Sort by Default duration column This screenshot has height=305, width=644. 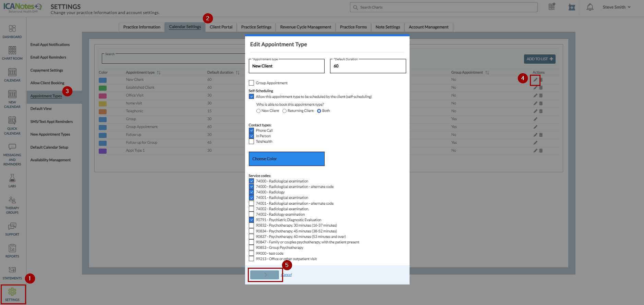[x=238, y=73]
